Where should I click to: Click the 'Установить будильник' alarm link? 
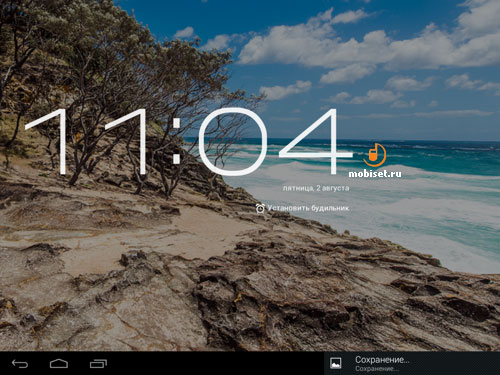[308, 208]
